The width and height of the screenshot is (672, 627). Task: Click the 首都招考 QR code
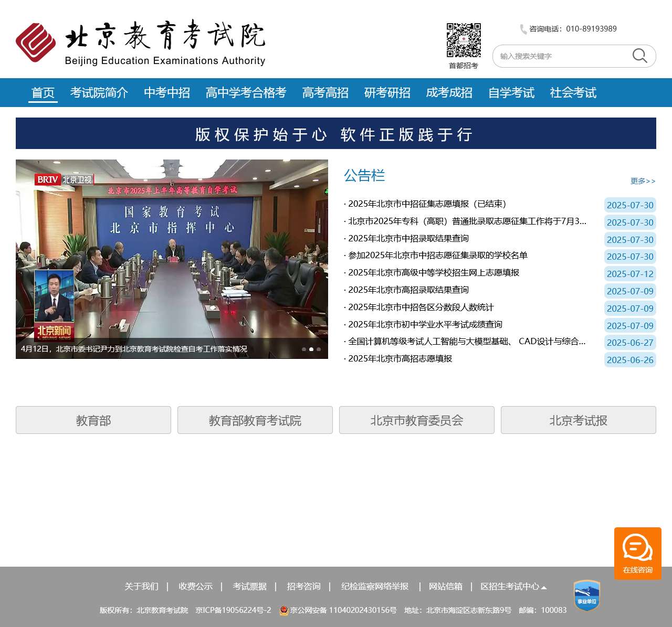464,40
